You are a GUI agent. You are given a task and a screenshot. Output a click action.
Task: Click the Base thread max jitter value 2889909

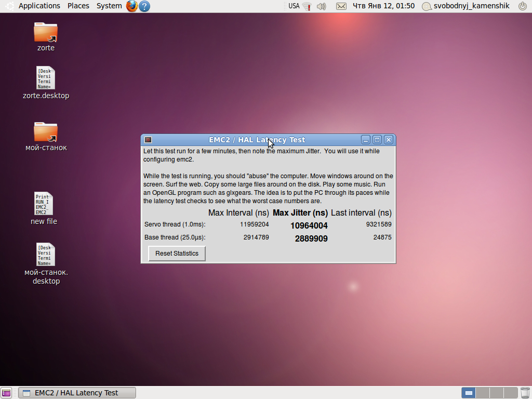(311, 238)
